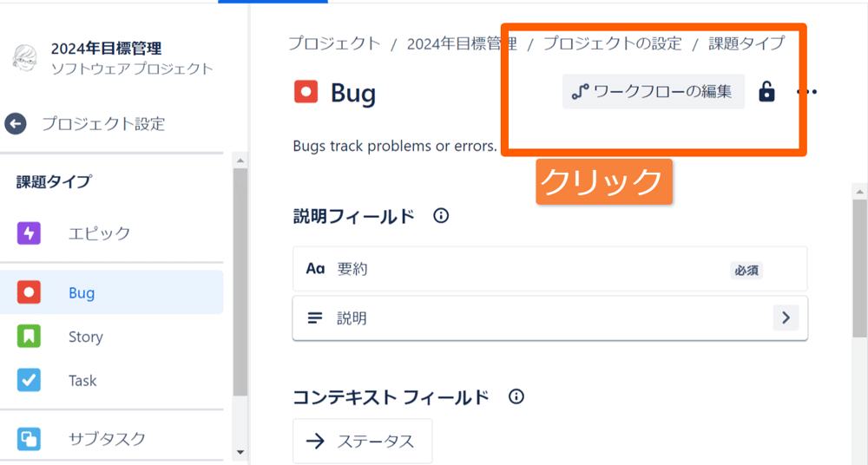Open the 課題タイプ breadcrumb link
Screen dimensions: 868x465
tap(746, 43)
